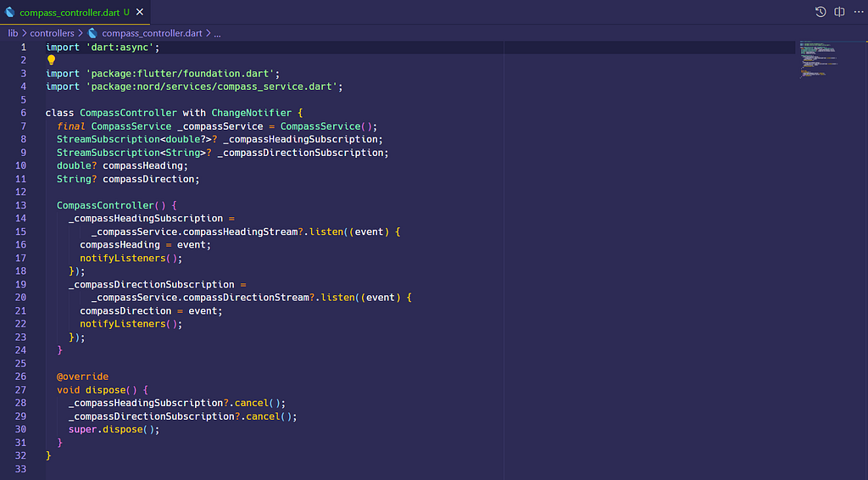Image resolution: width=868 pixels, height=480 pixels.
Task: Close the compass_controller.dart tab
Action: click(140, 12)
